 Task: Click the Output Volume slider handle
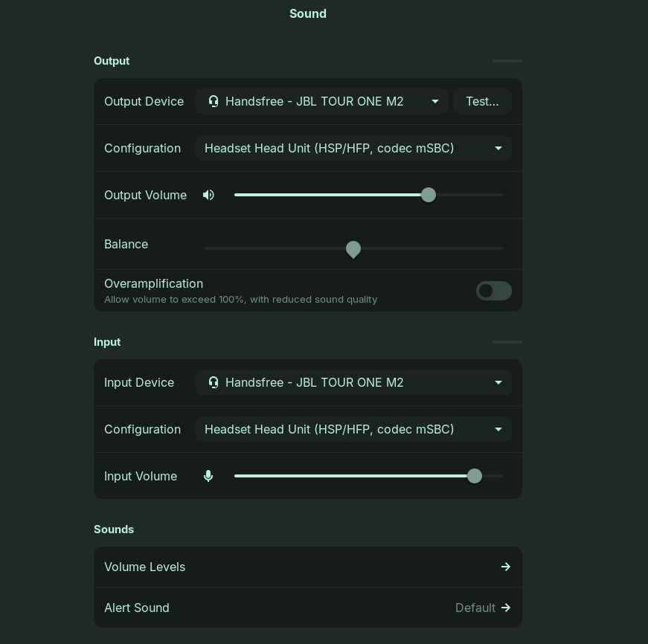pos(429,195)
